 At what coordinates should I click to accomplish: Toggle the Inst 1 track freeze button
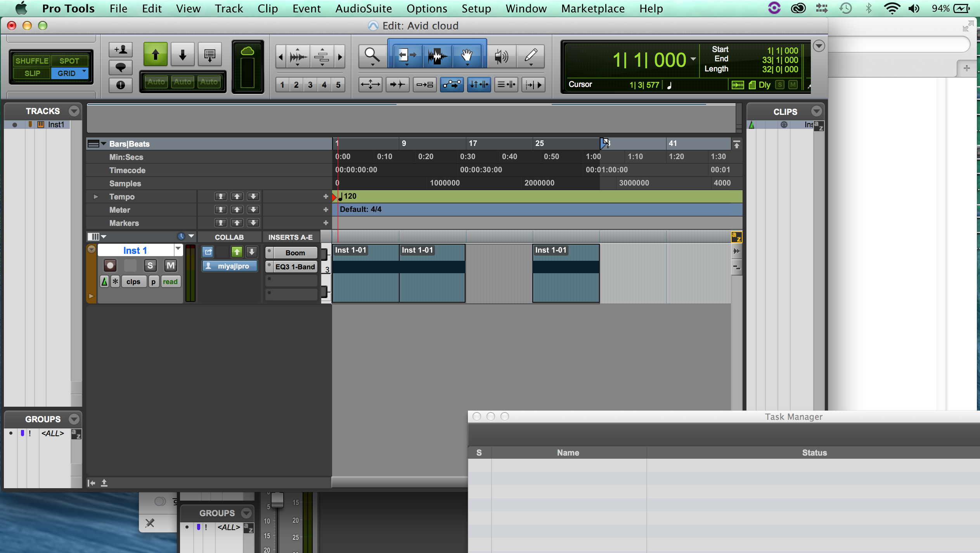pyautogui.click(x=116, y=282)
